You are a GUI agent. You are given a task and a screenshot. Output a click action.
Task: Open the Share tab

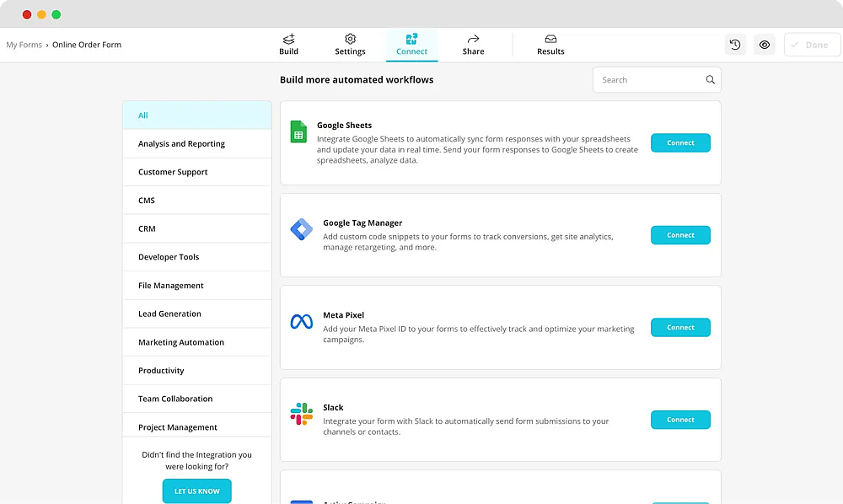click(x=473, y=45)
